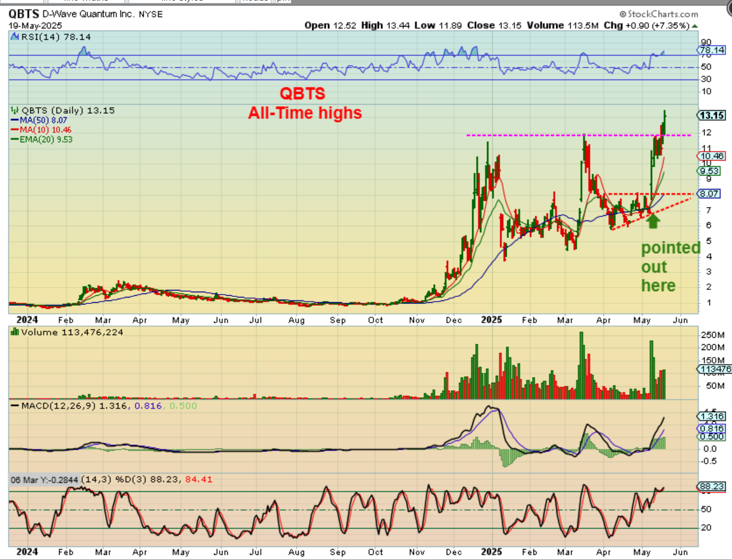Image resolution: width=732 pixels, height=560 pixels.
Task: Click the 1.316 MACD tag on right axis
Action: (712, 416)
